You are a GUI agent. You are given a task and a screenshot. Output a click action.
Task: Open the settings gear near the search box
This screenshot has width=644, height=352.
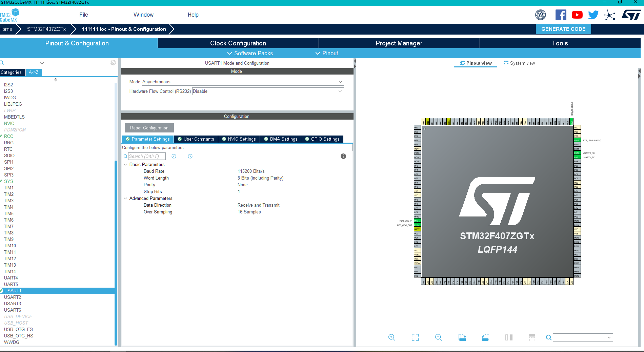[x=113, y=63]
